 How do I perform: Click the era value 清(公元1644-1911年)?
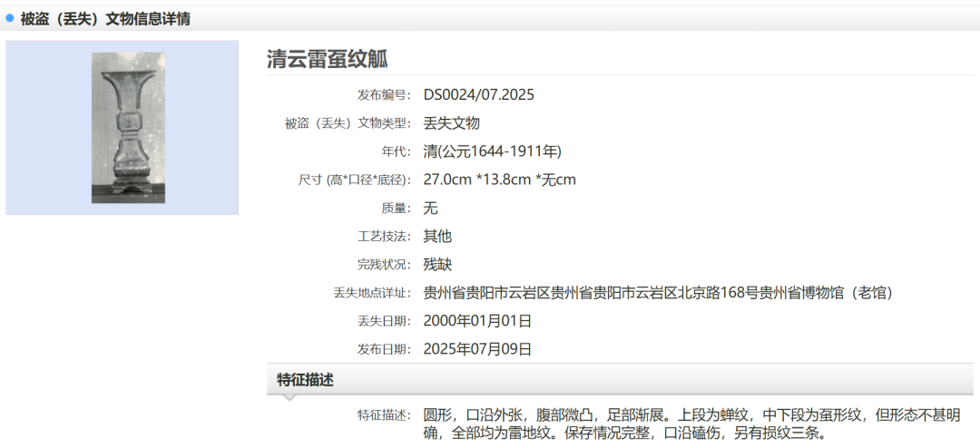(498, 151)
